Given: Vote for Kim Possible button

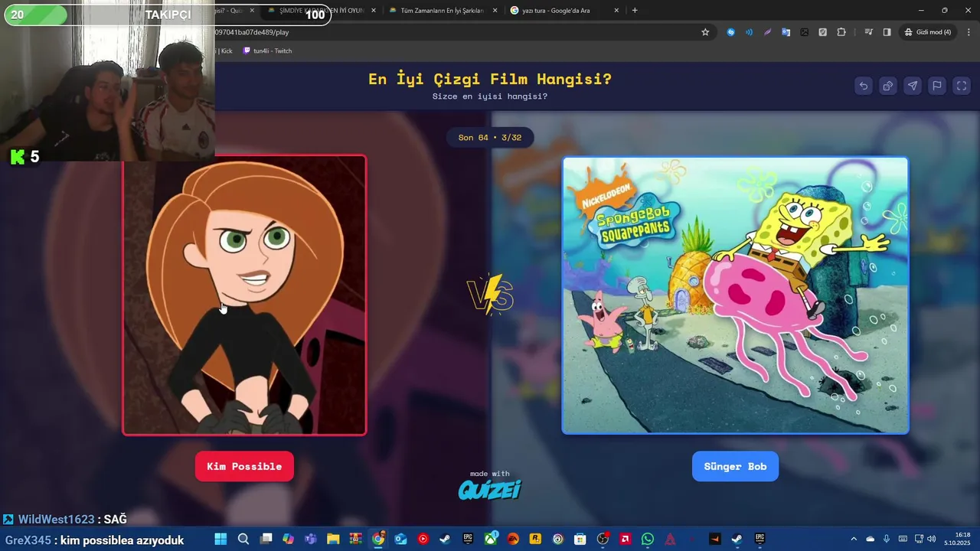Looking at the screenshot, I should pos(244,466).
